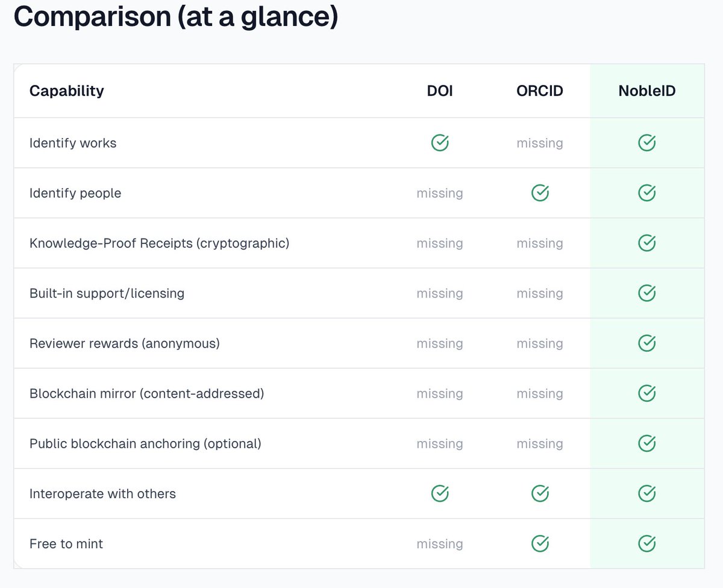Viewport: 723px width, 588px height.
Task: Click DOI missing cell for Built-in support/licensing
Action: point(440,293)
